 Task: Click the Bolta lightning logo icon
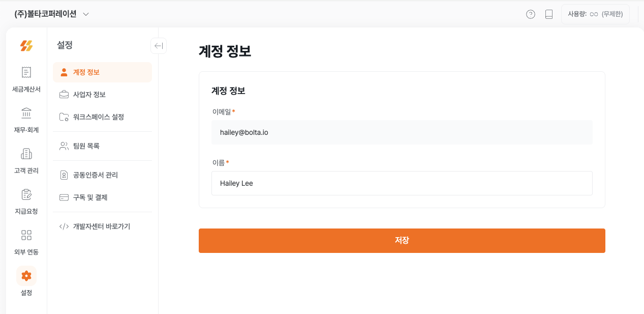[26, 46]
